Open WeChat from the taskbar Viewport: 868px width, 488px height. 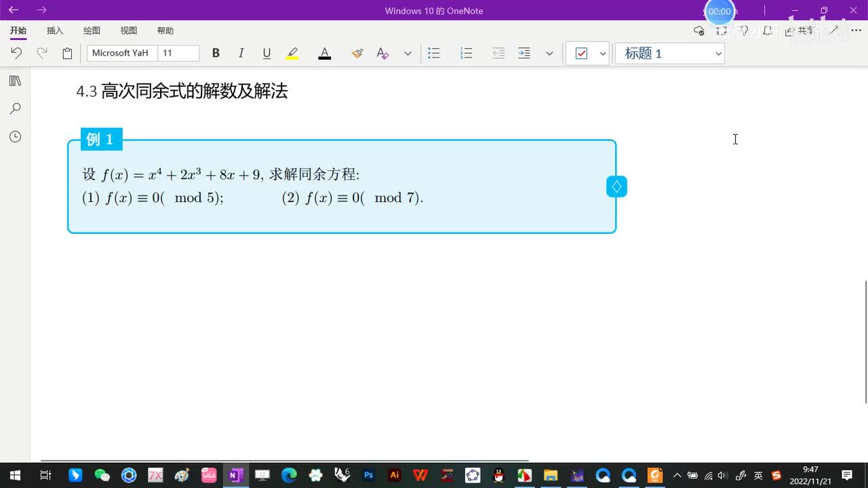[x=102, y=475]
